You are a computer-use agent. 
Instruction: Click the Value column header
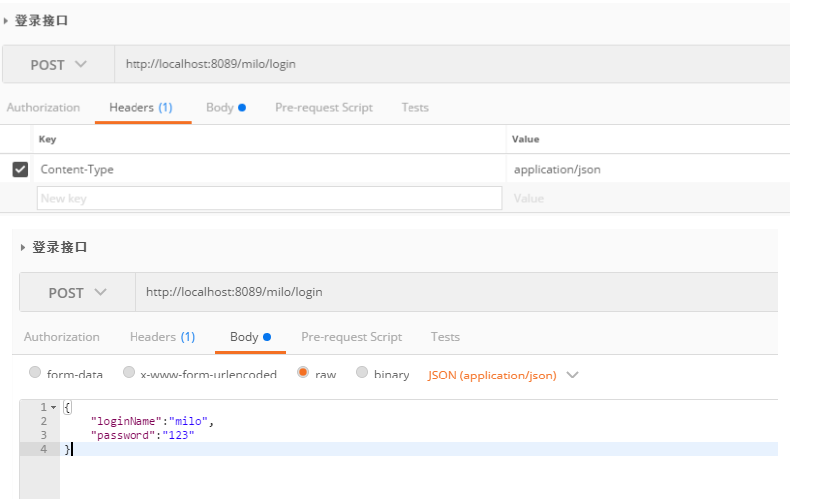525,139
